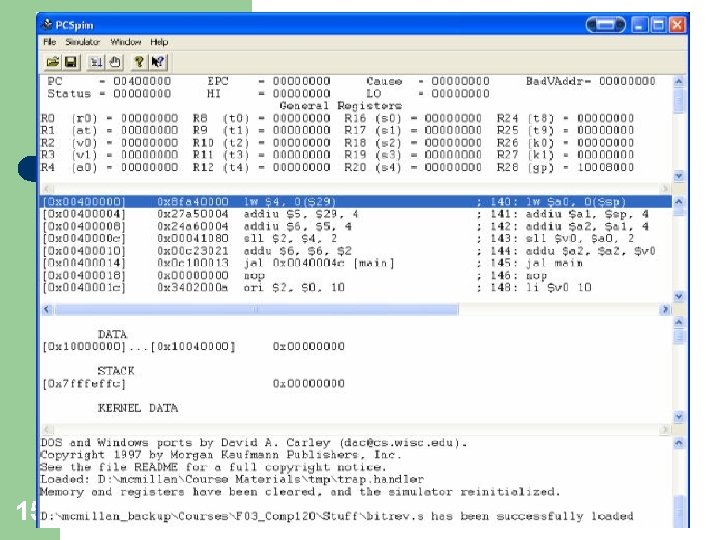
Task: Click the pill-shaped button in title bar
Action: 606,25
